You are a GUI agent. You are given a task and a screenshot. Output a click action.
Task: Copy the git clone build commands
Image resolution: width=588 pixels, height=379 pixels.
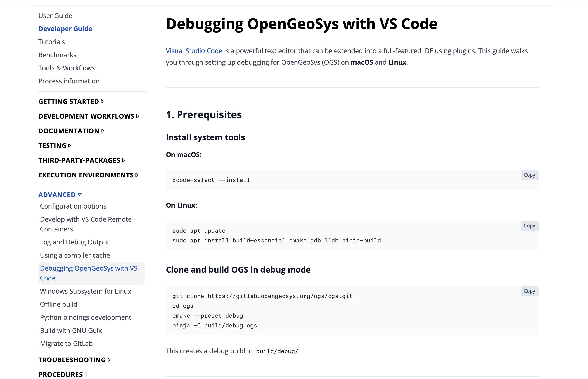point(529,291)
